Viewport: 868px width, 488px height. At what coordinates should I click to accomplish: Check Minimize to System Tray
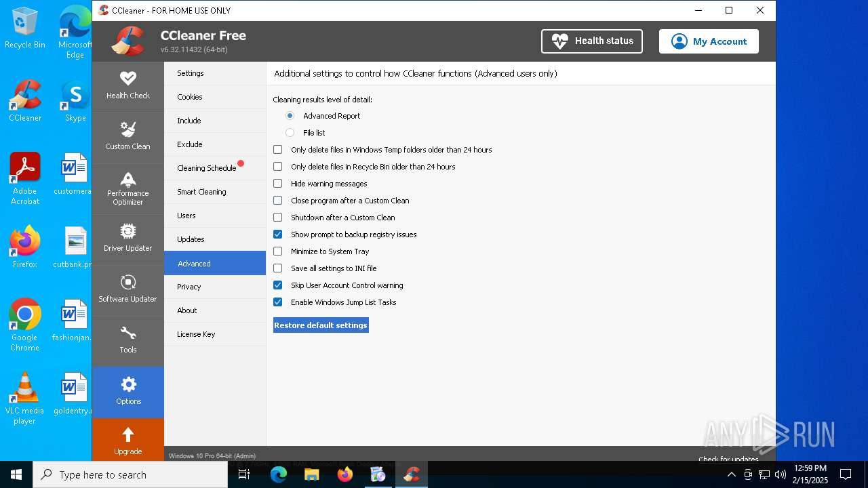[x=278, y=251]
